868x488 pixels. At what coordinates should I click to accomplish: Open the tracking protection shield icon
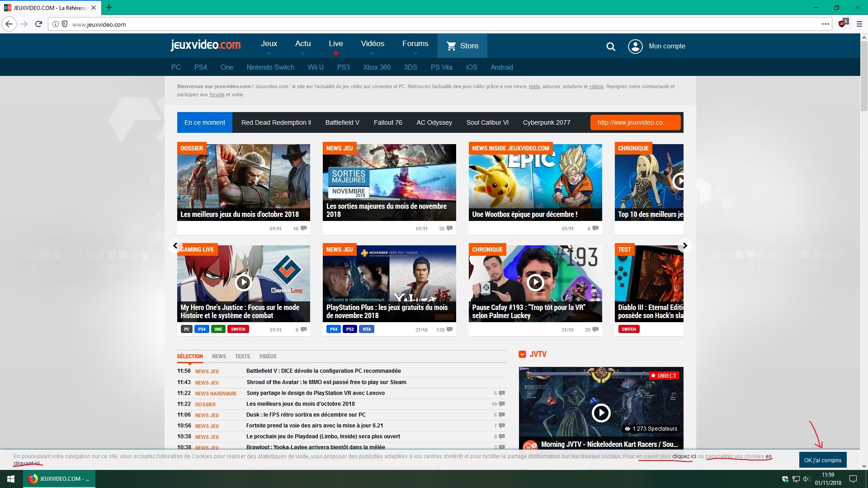click(65, 24)
